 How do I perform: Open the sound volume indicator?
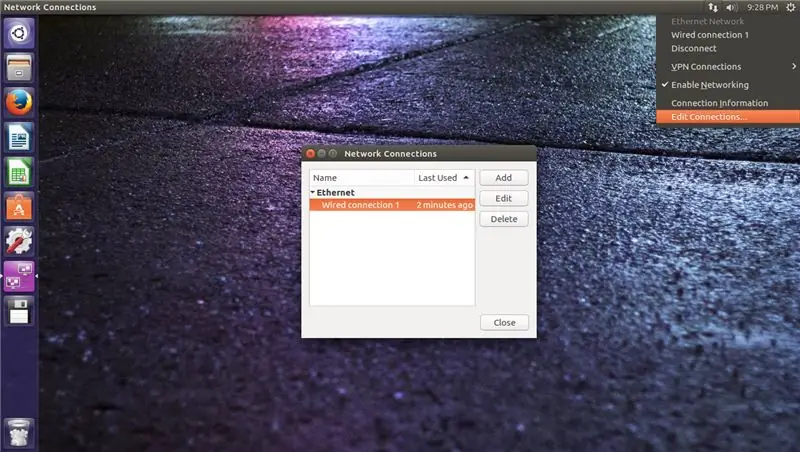click(x=732, y=7)
